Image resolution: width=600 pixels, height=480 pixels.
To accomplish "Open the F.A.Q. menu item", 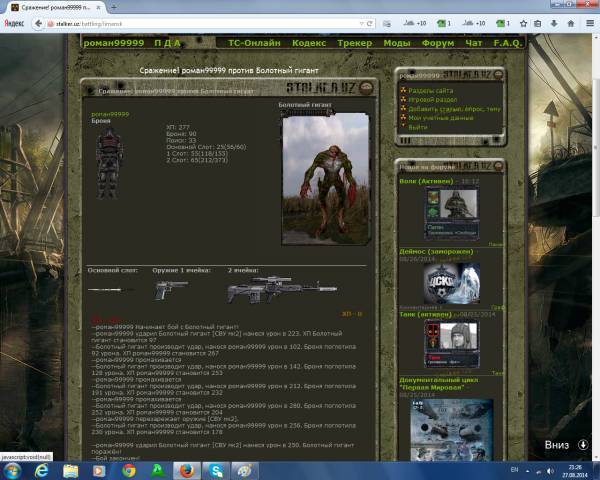I will 507,43.
